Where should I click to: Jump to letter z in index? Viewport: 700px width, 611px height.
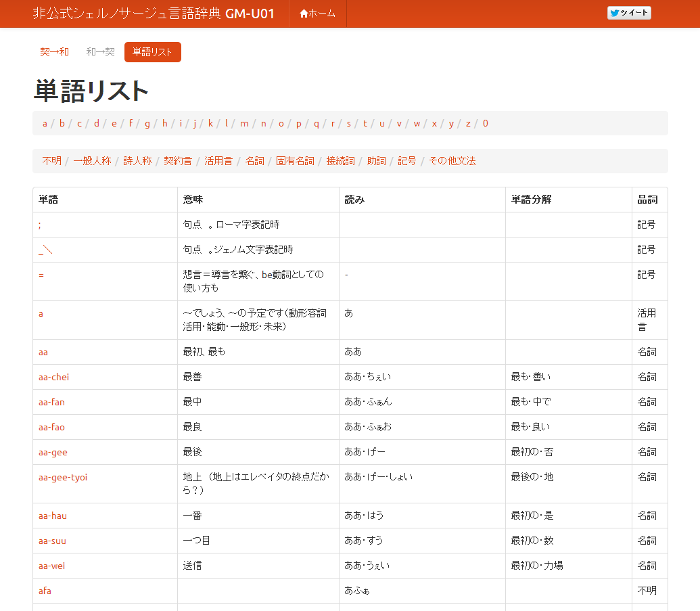click(x=468, y=124)
